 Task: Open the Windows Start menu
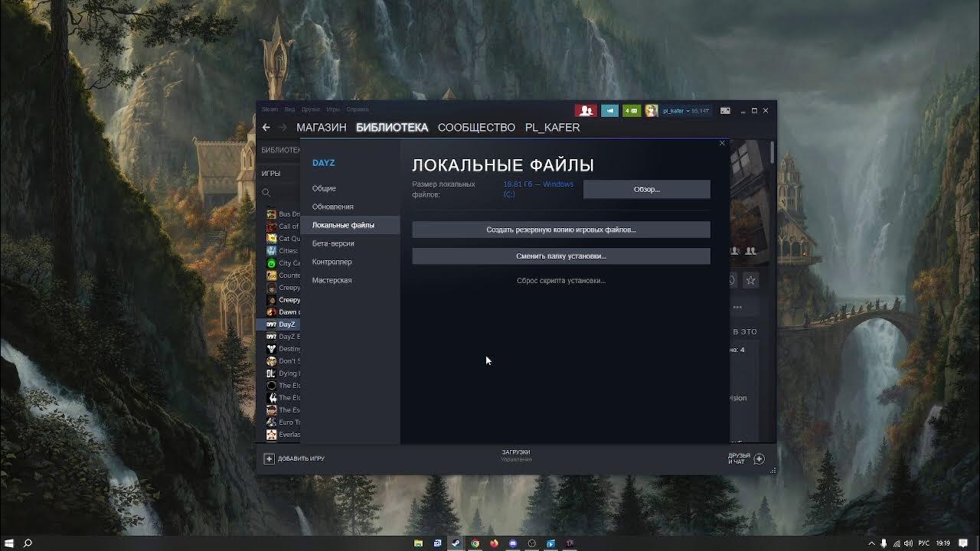(x=9, y=543)
